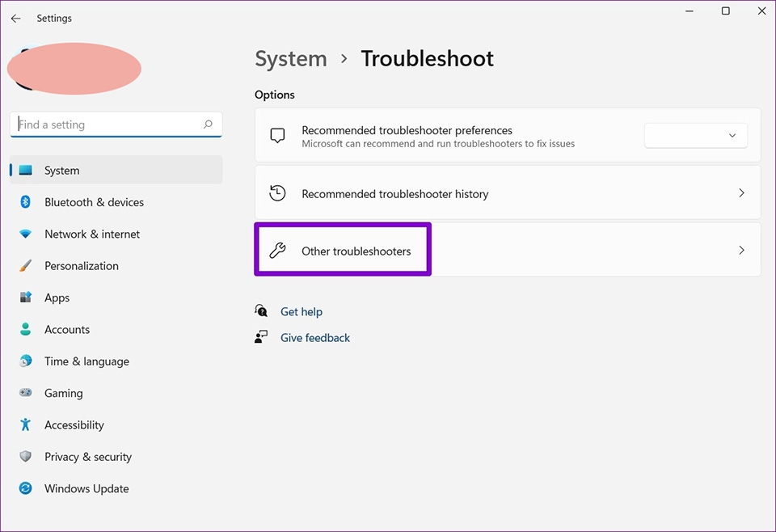Open the troubleshooter preferences dropdown
Viewport: 776px width, 532px height.
point(696,135)
